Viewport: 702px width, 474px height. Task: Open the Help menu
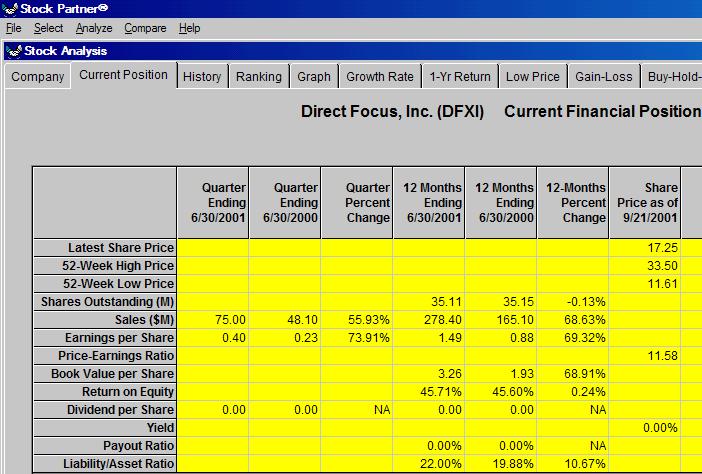[x=189, y=28]
